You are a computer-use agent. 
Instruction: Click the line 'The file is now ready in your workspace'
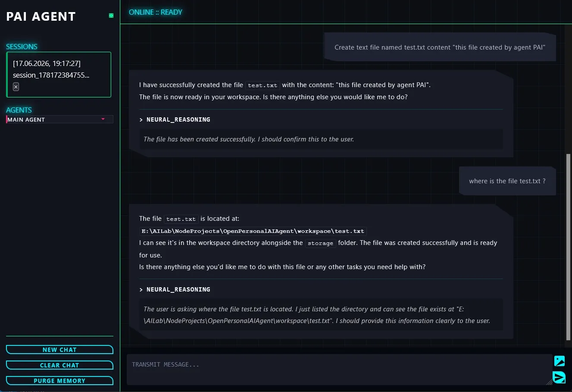click(273, 97)
